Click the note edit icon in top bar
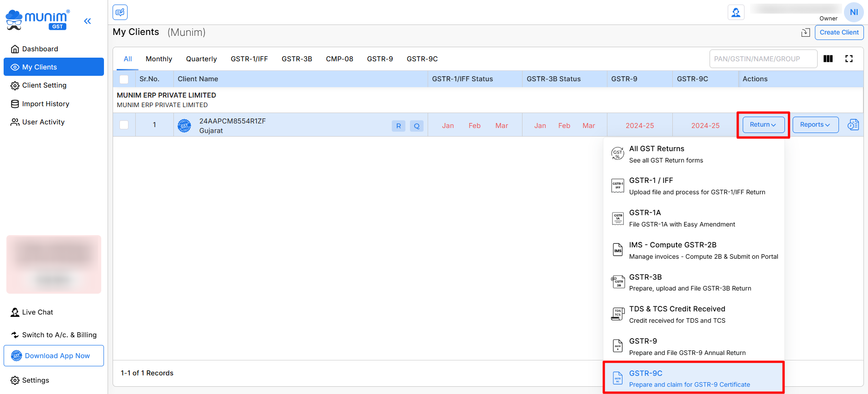This screenshot has width=868, height=394. pos(120,12)
